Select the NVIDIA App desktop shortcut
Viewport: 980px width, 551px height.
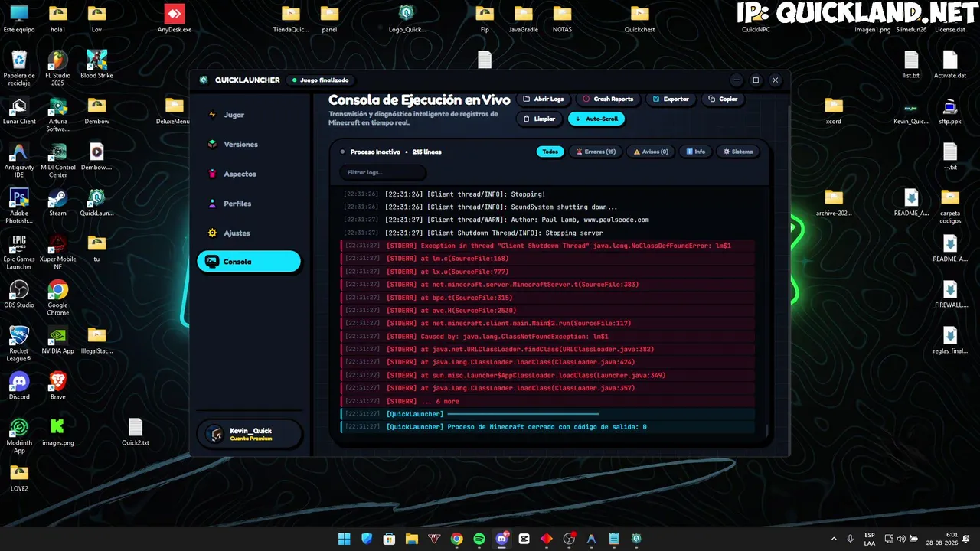click(57, 340)
